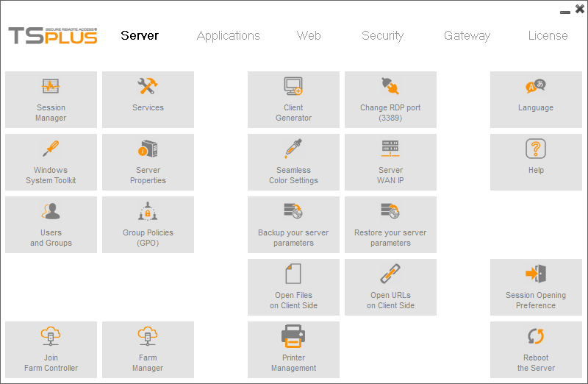Click the Reboot the Server arrows icon
Viewport: 588px width, 384px height.
click(x=536, y=336)
